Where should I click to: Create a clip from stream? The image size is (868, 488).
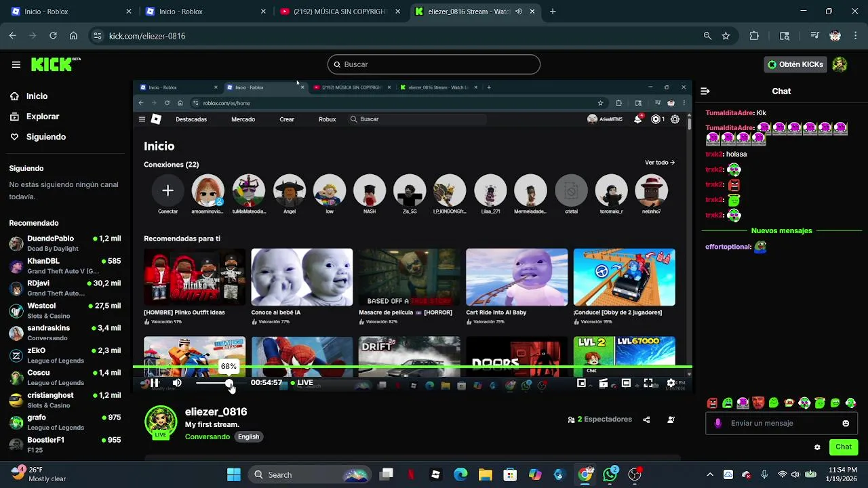pyautogui.click(x=604, y=383)
